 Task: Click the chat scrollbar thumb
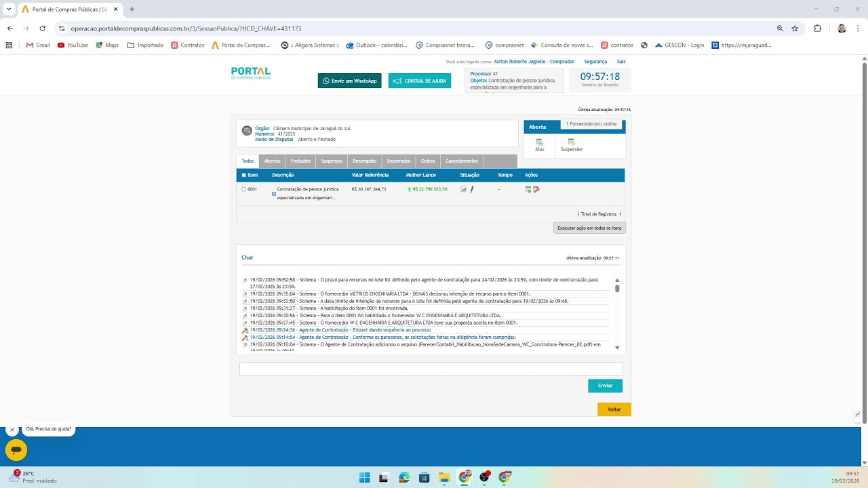(617, 288)
